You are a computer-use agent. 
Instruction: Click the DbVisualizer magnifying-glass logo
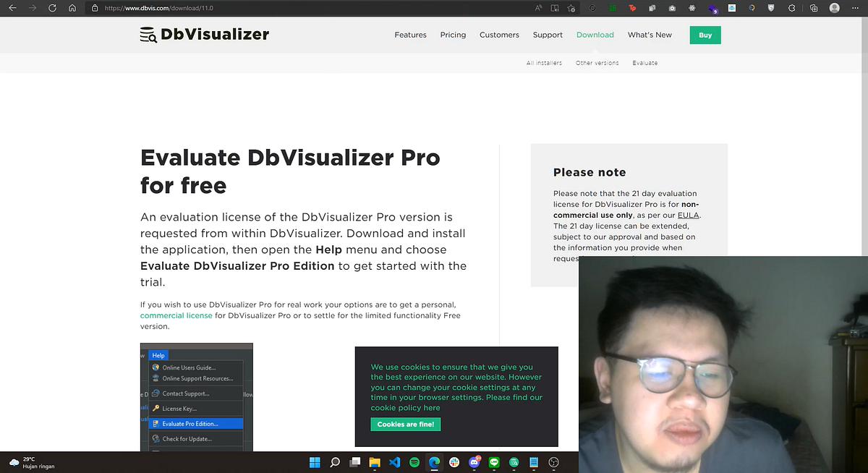149,34
